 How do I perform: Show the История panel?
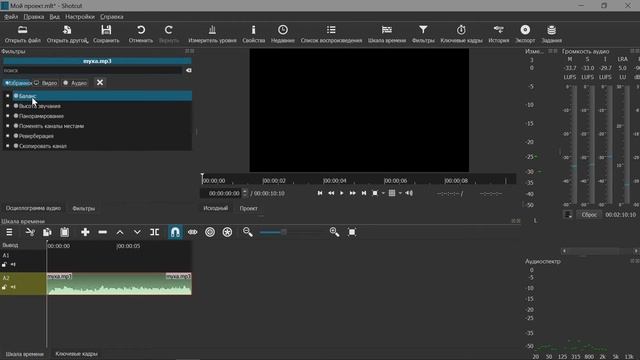[x=498, y=34]
